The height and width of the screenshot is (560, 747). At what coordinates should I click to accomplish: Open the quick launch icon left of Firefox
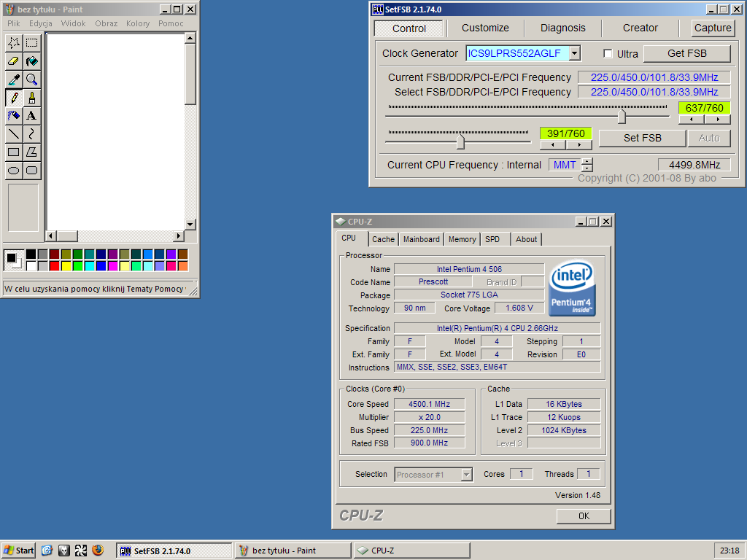pos(80,551)
